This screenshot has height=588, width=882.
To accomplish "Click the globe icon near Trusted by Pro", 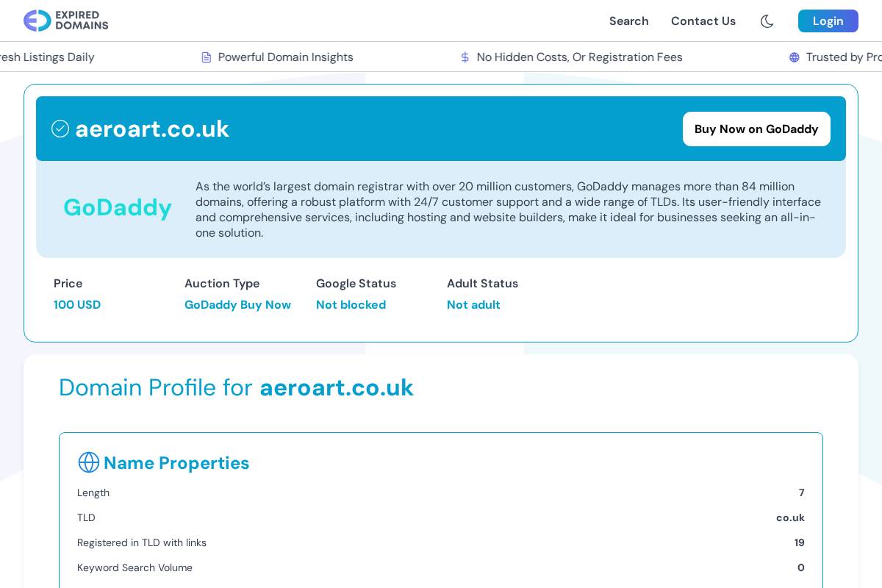I will [x=795, y=57].
